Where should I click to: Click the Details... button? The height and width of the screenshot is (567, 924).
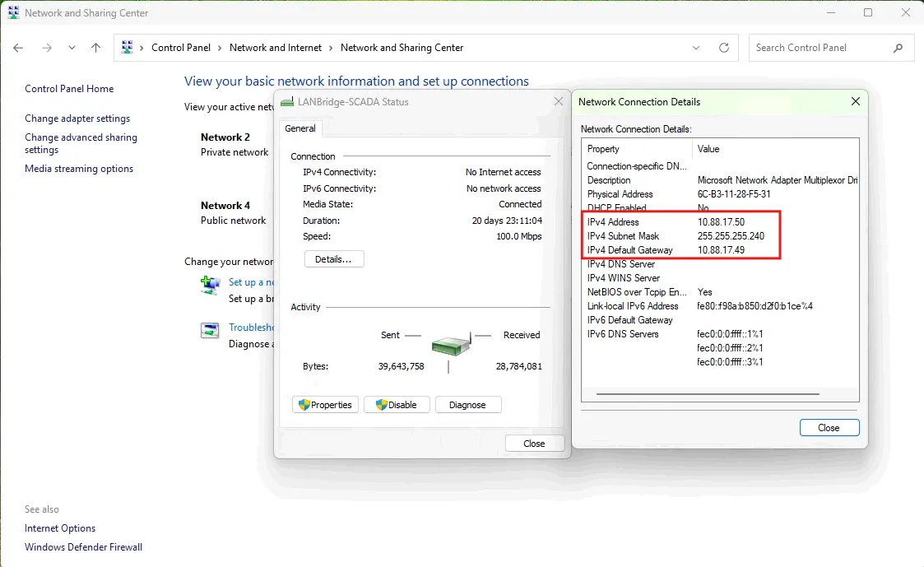tap(334, 259)
